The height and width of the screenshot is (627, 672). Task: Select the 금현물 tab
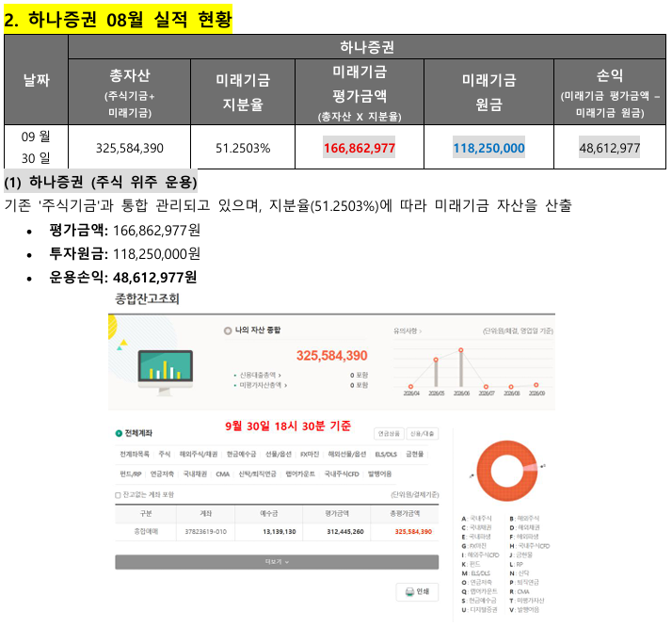pyautogui.click(x=415, y=454)
